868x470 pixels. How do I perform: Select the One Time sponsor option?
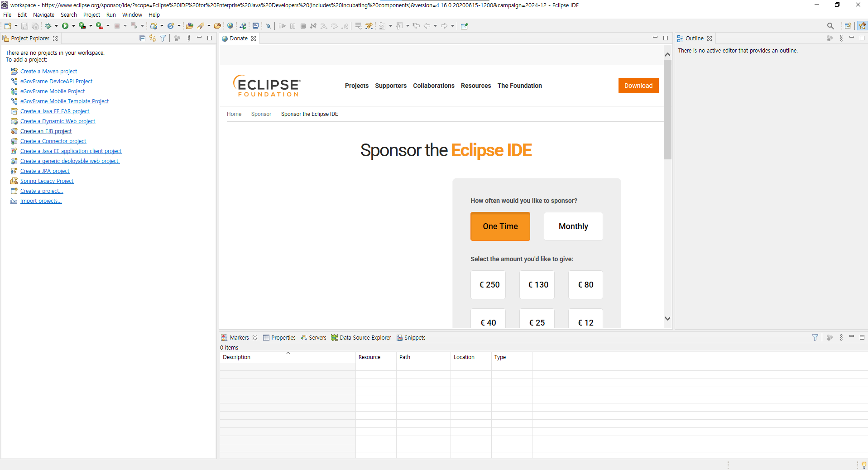500,226
